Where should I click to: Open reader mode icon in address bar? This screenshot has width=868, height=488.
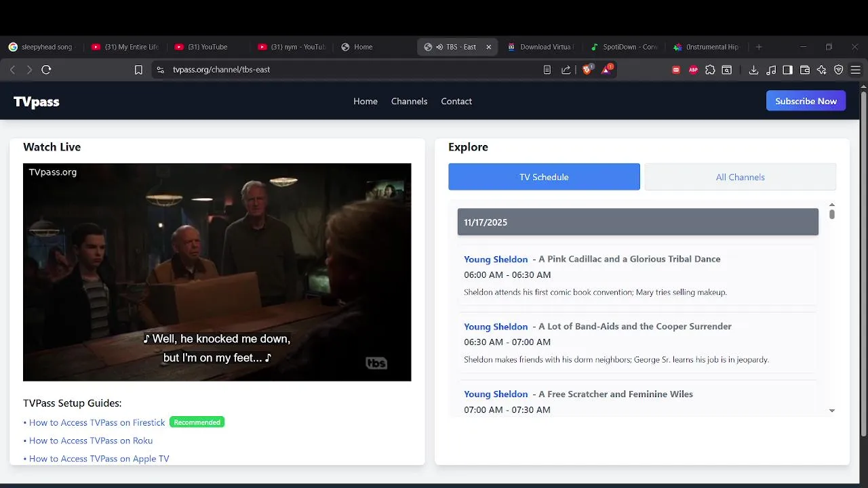click(x=547, y=70)
